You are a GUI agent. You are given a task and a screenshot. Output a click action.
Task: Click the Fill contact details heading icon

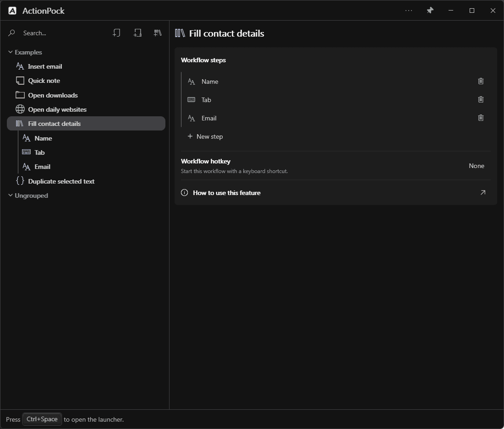pyautogui.click(x=180, y=33)
